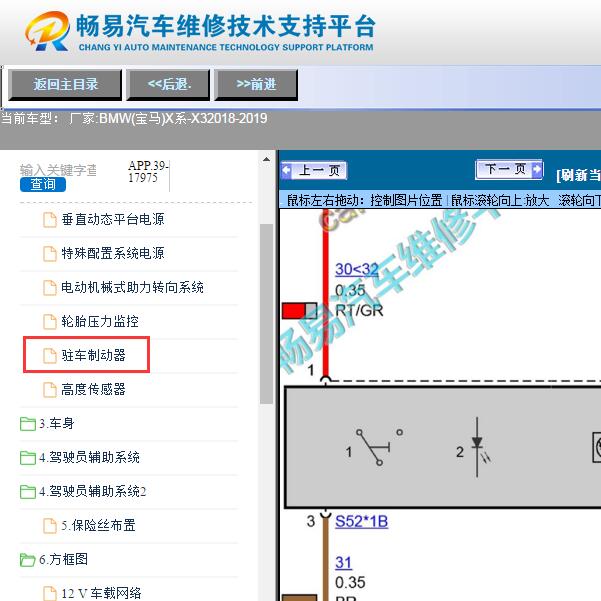
Task: Click document icon beside 5.保险丝布置
Action: (49, 525)
